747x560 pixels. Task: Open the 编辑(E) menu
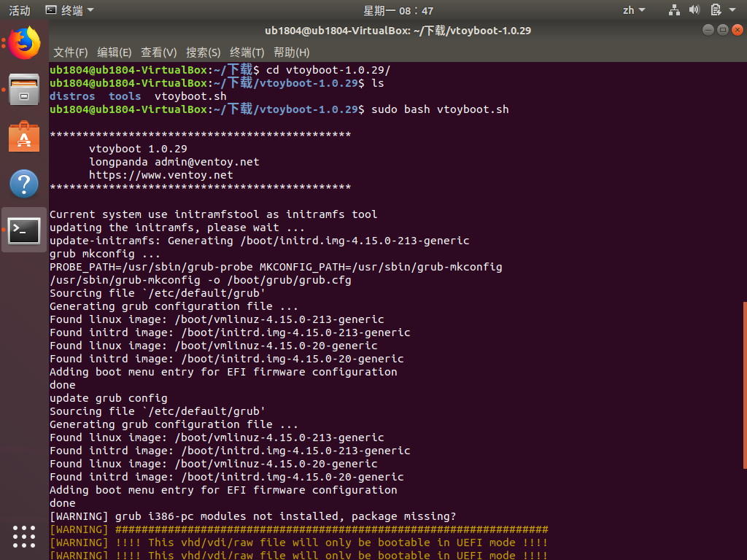[115, 52]
